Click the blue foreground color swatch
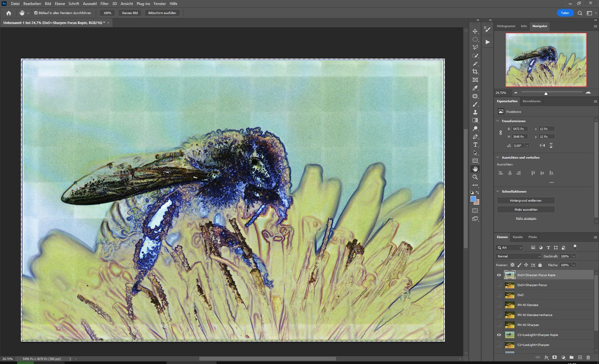The height and width of the screenshot is (364, 599). pos(473,199)
